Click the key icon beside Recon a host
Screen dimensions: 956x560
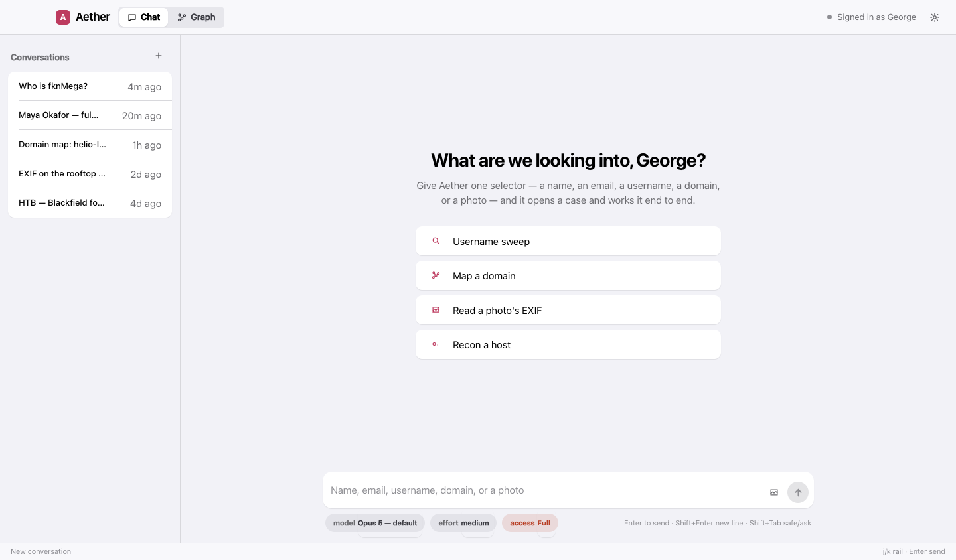tap(436, 344)
